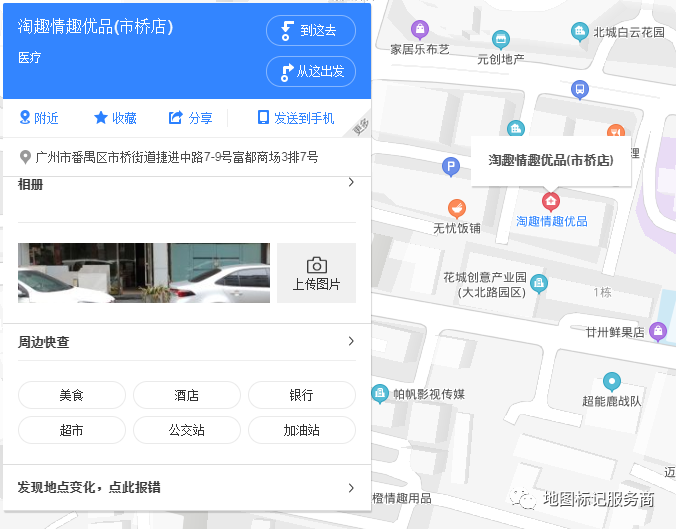Click the red 淘趣情趣优品 location pin
Screen dimensions: 676x529
[550, 201]
